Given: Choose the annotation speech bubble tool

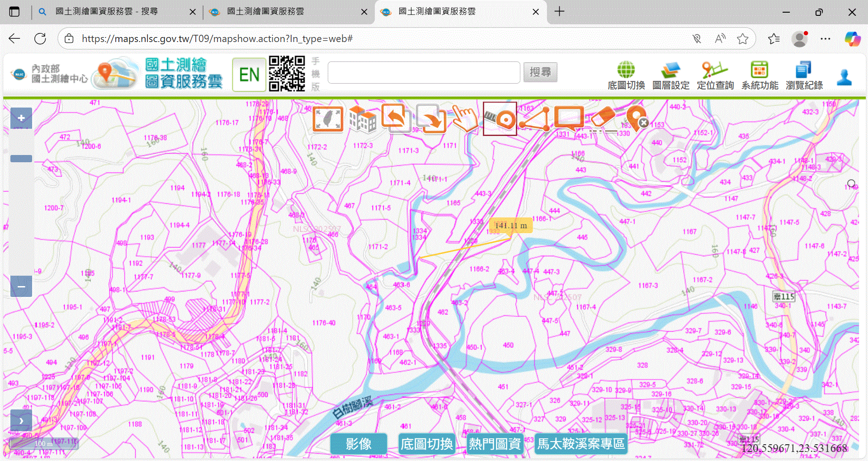Looking at the screenshot, I should [x=569, y=119].
